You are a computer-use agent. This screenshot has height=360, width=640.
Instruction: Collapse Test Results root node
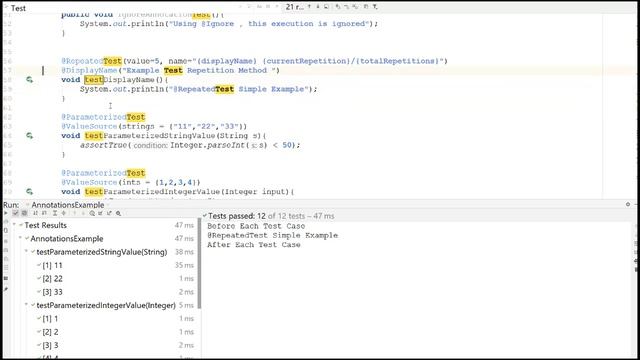click(14, 225)
